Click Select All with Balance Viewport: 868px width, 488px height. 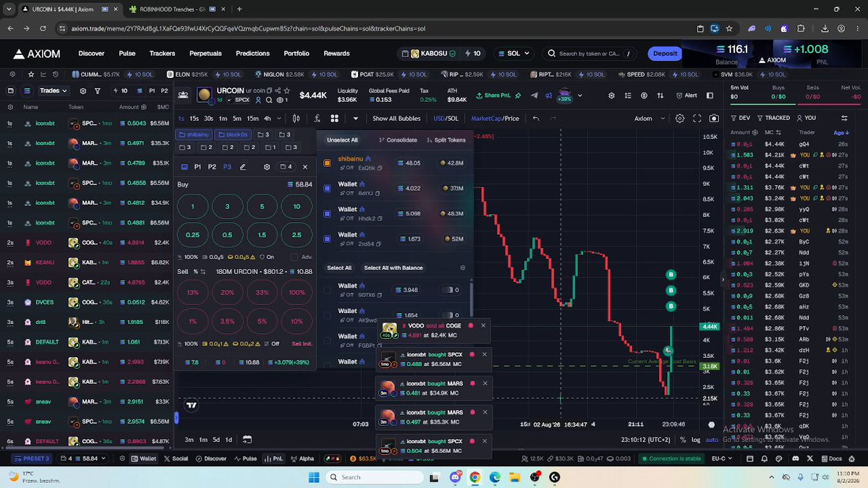click(393, 267)
